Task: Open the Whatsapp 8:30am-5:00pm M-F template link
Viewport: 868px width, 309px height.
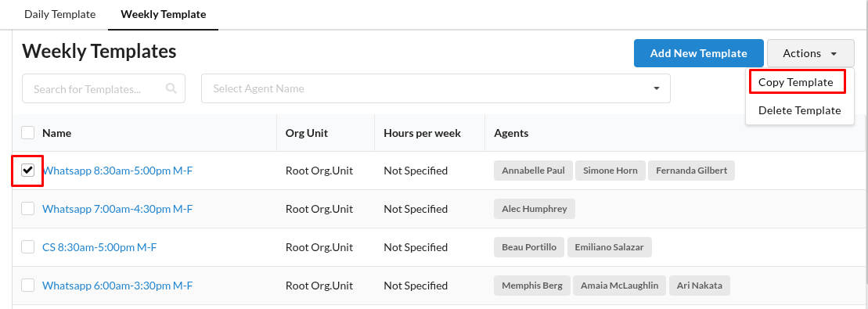Action: tap(117, 171)
